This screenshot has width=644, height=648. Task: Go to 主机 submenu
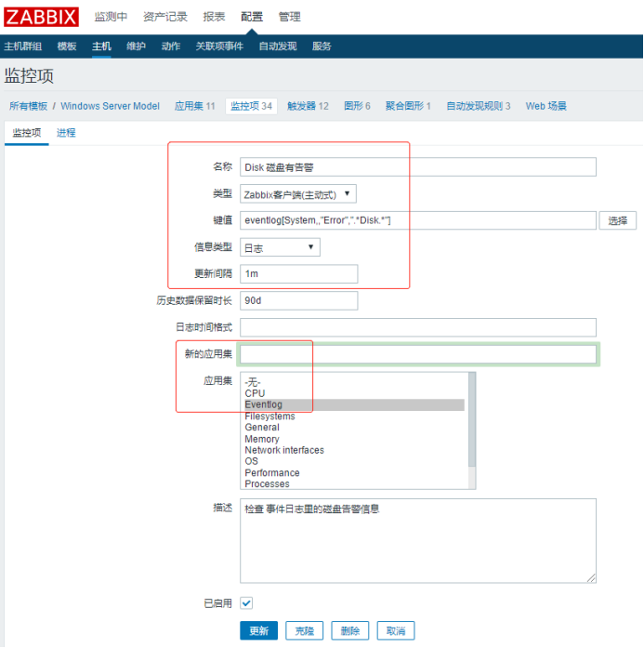(x=101, y=46)
